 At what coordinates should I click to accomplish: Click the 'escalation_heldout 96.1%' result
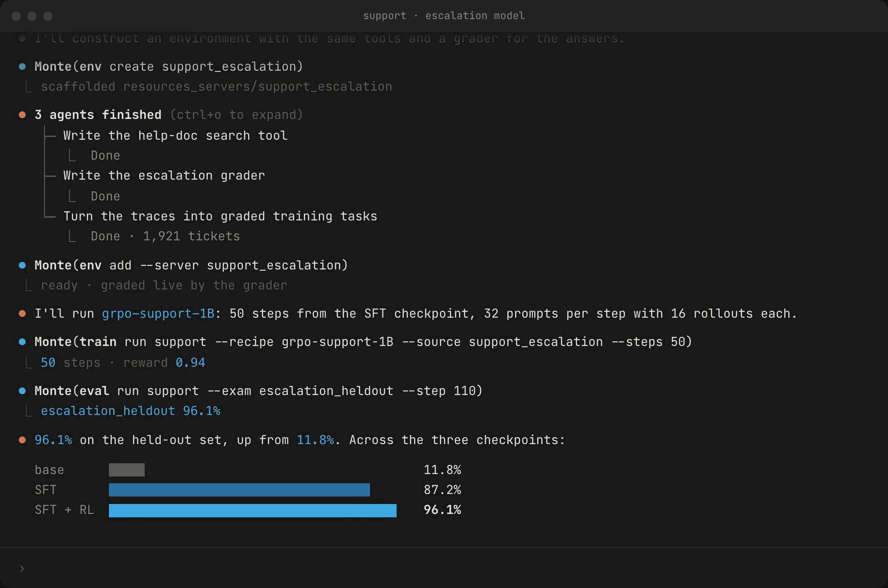click(131, 411)
